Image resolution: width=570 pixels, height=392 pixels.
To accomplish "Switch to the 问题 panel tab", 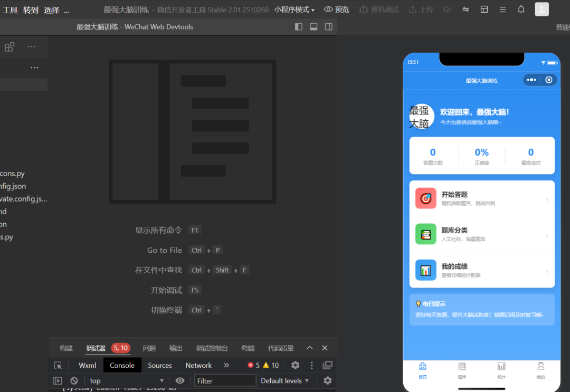I will click(149, 348).
